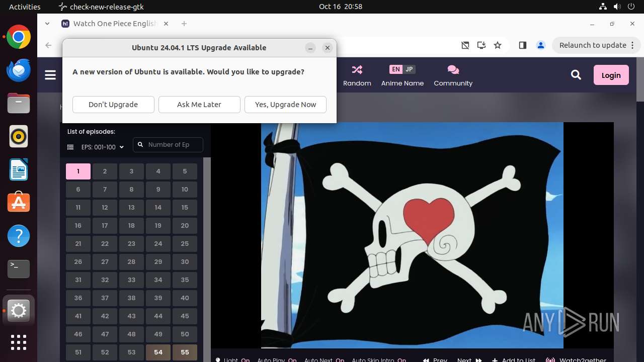This screenshot has height=362, width=644.
Task: Open Terminal from the dock
Action: [x=19, y=269]
